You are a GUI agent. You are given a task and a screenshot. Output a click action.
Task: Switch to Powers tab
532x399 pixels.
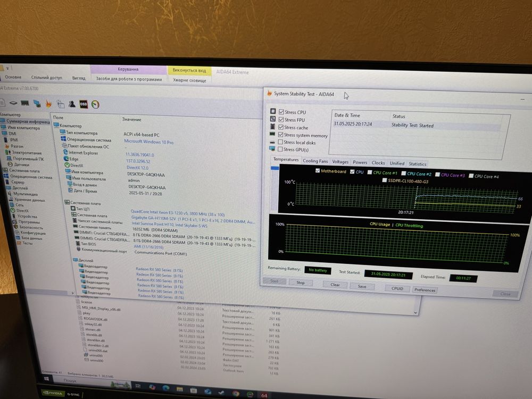[x=360, y=162]
